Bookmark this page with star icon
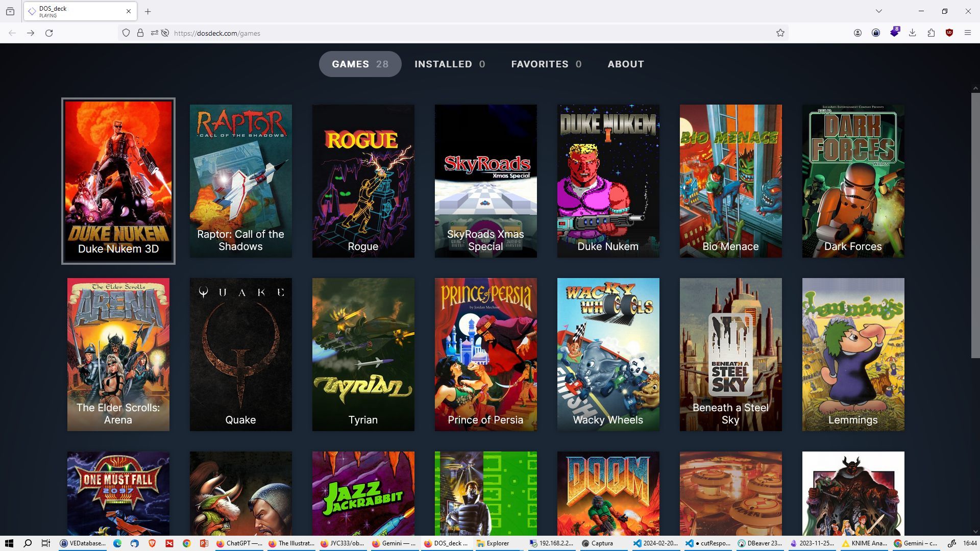Viewport: 980px width, 551px height. tap(780, 33)
